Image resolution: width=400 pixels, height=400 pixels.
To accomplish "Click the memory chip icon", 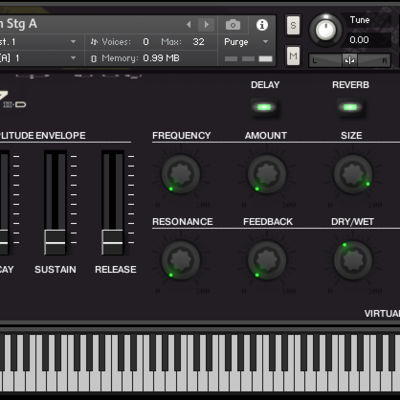I will (94, 59).
